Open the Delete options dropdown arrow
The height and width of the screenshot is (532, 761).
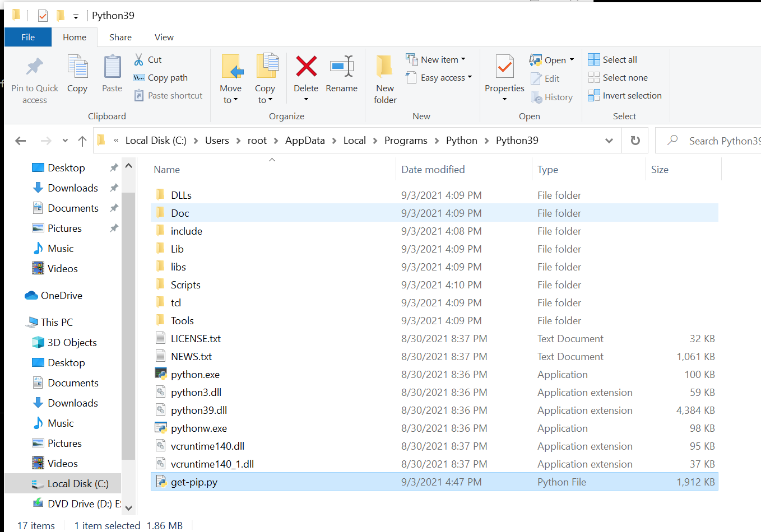pos(306,100)
